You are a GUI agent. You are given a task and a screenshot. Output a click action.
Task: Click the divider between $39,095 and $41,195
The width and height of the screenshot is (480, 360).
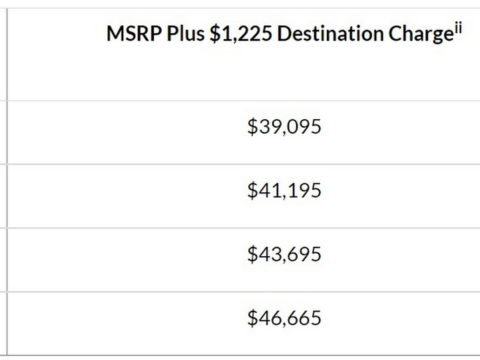click(244, 164)
